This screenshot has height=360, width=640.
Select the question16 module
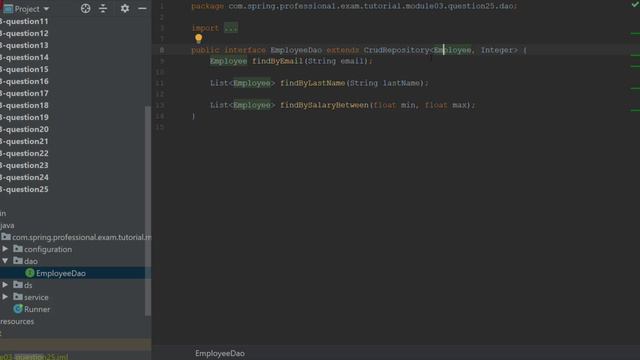click(24, 81)
